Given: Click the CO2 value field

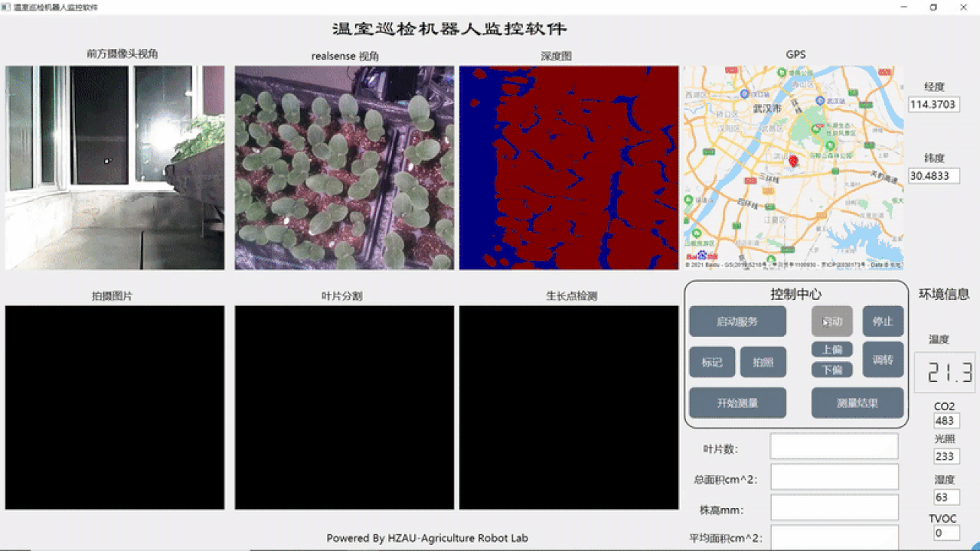Looking at the screenshot, I should 946,421.
